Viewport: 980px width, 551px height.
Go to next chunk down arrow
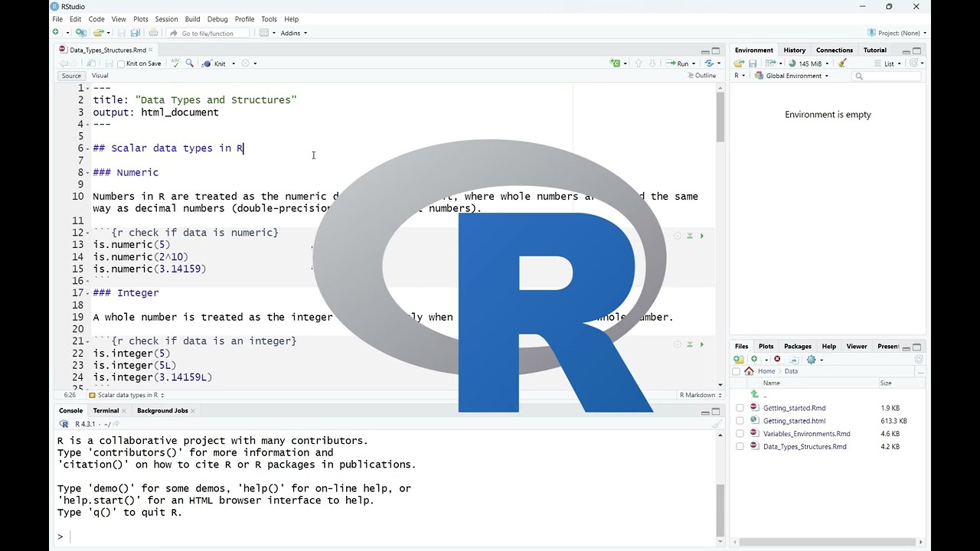click(652, 64)
